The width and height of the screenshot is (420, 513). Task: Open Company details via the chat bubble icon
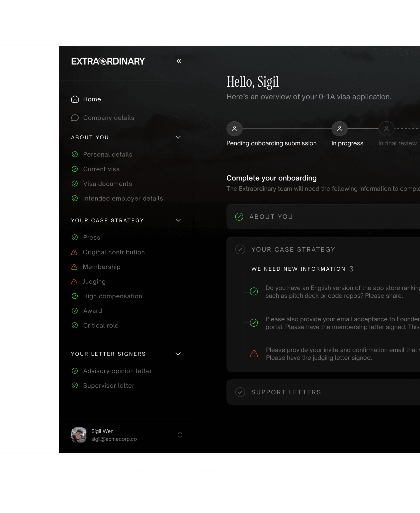(75, 118)
